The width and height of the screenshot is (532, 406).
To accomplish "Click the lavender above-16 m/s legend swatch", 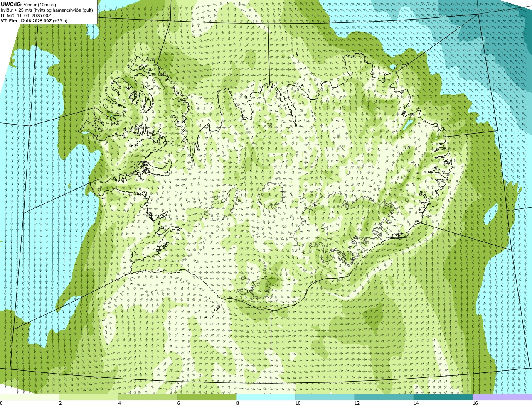I will (502, 397).
